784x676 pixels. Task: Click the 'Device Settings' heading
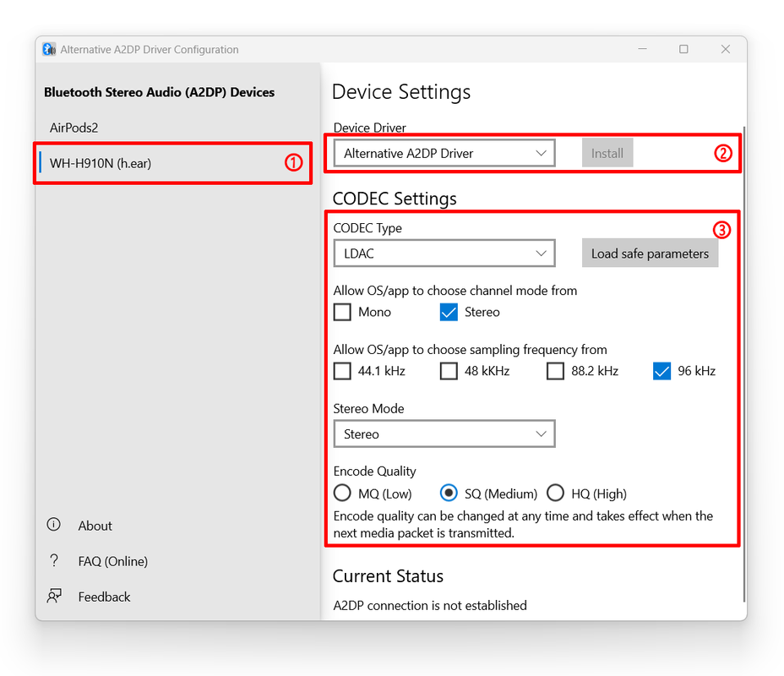click(401, 92)
